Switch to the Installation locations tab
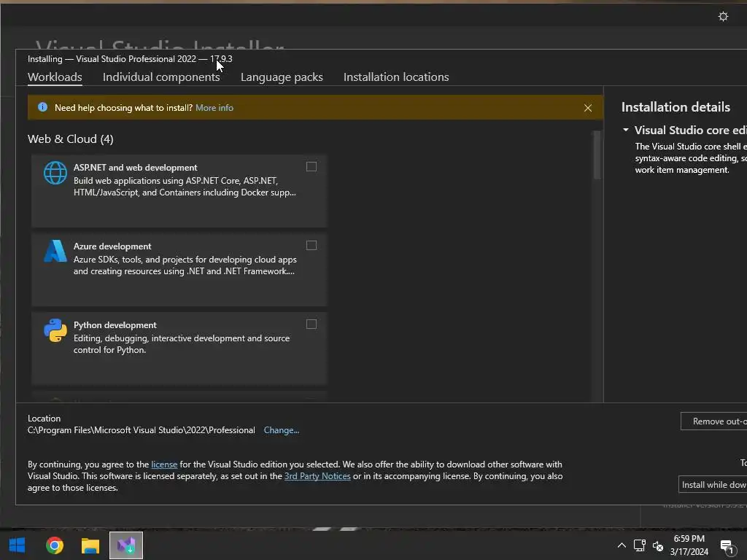Viewport: 747px width, 560px height. tap(396, 77)
